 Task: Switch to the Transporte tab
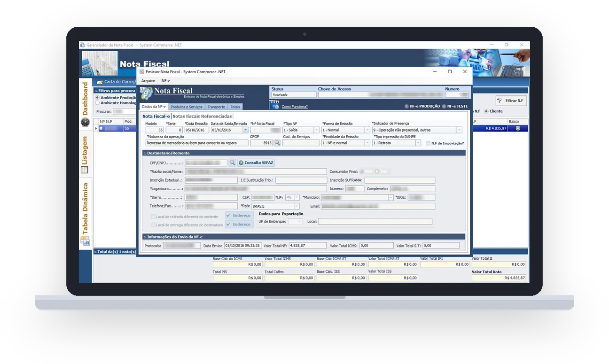coord(217,107)
